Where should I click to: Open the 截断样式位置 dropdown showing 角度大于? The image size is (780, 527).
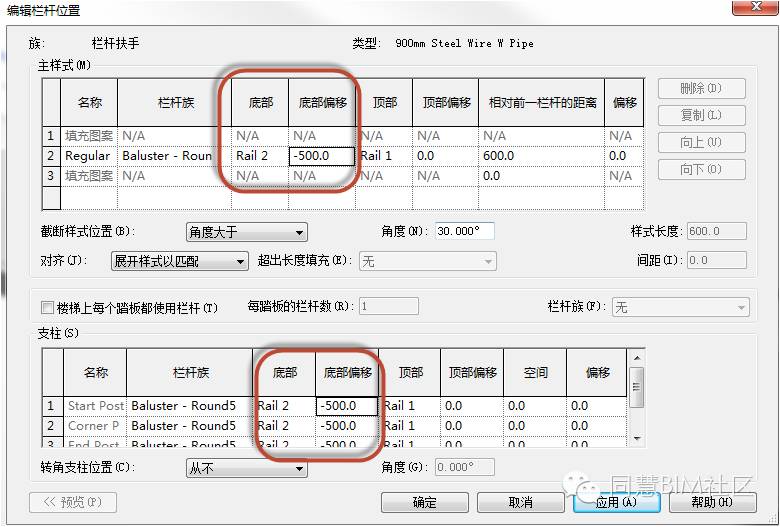(x=247, y=232)
